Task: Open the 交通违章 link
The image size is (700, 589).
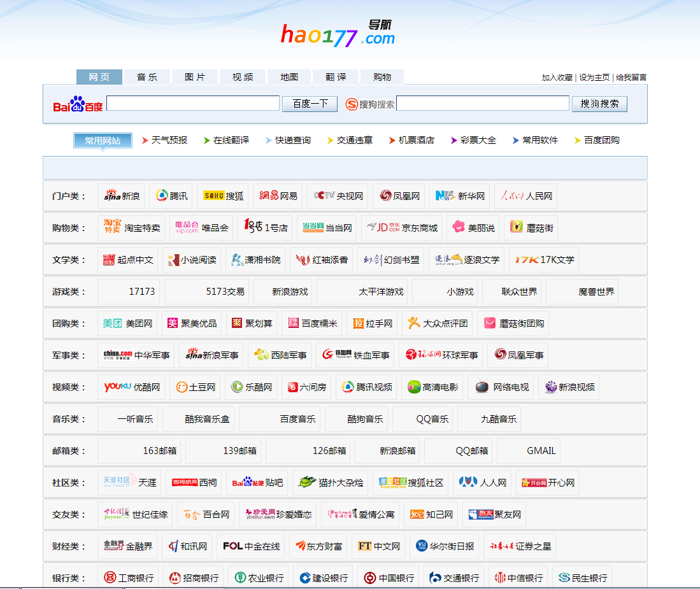Action: point(355,140)
